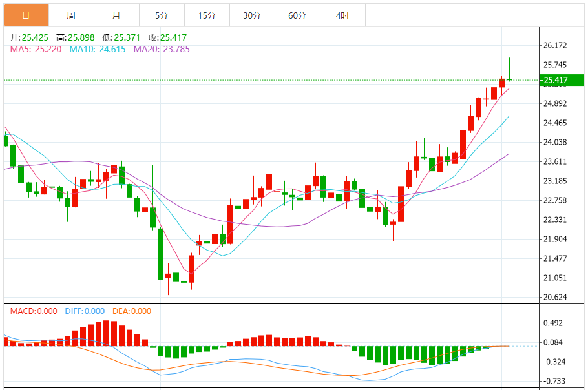Click the 23.185 price axis label
588x390 pixels.
(556, 181)
